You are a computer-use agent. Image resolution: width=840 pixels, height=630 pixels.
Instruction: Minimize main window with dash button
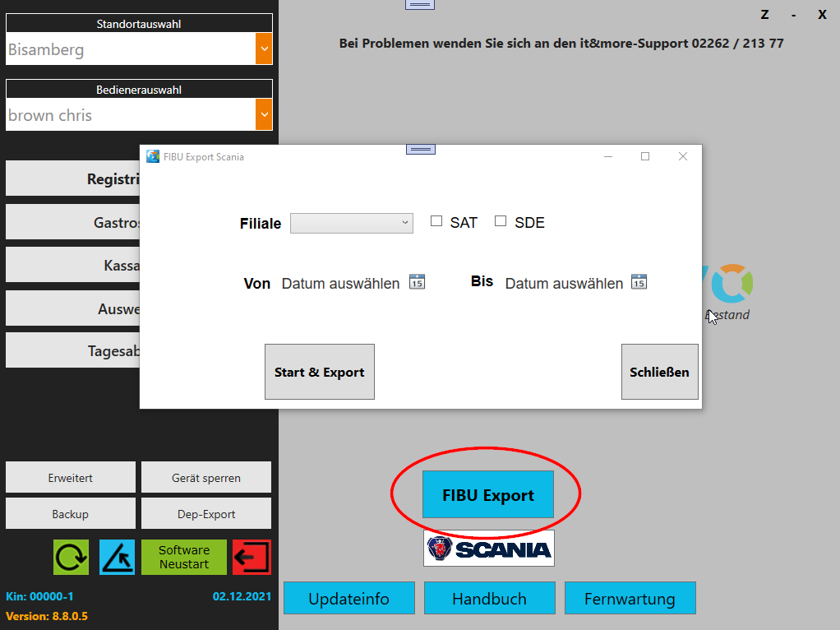coord(793,15)
